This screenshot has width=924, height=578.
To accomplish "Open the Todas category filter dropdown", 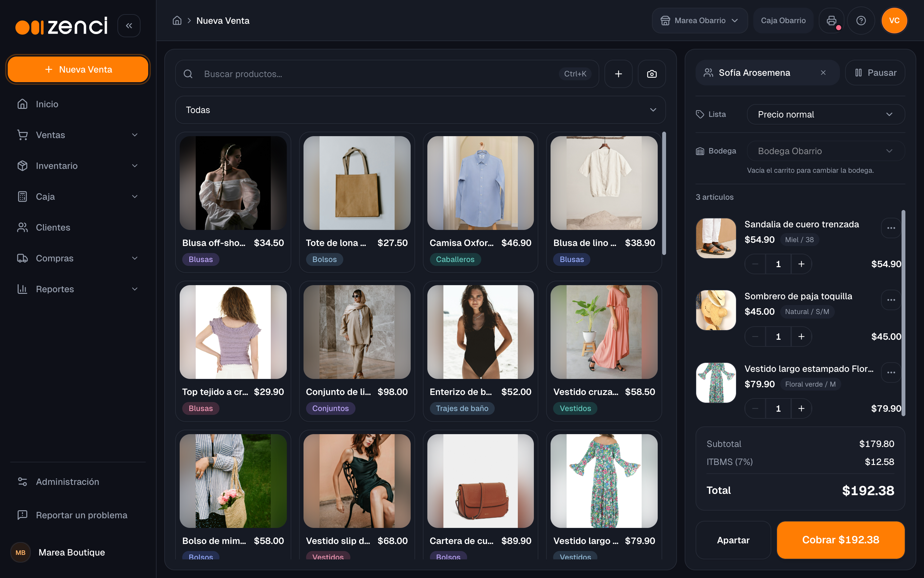I will click(420, 110).
